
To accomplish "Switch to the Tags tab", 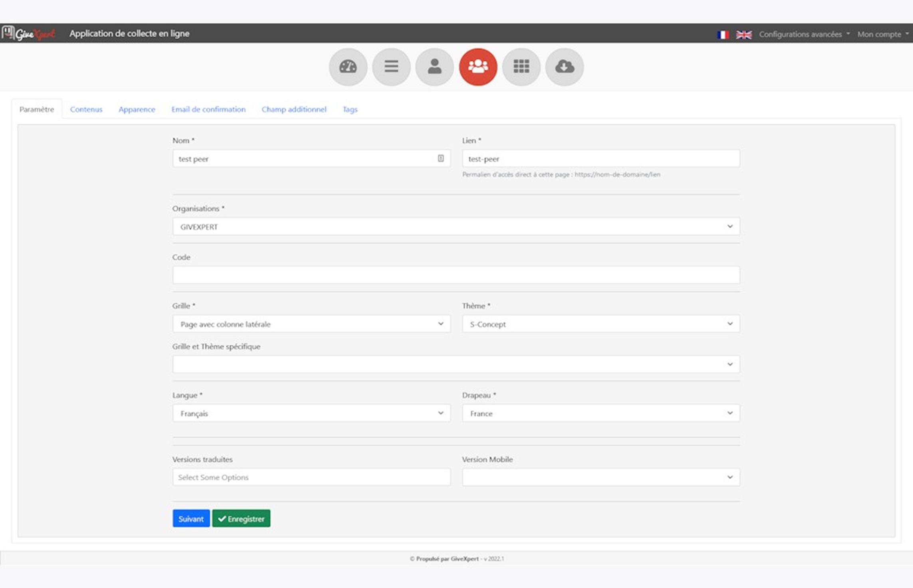I will click(x=350, y=109).
